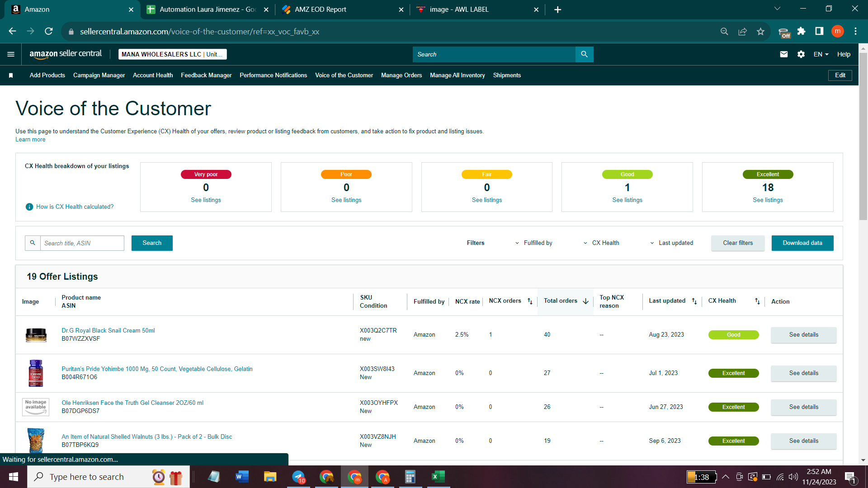This screenshot has width=868, height=488.
Task: Open Excel from the taskbar
Action: click(438, 477)
